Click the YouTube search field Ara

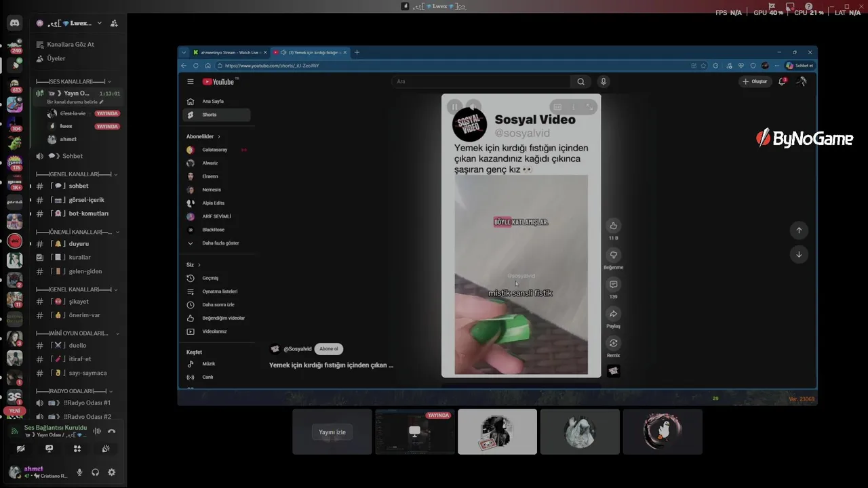(x=480, y=81)
